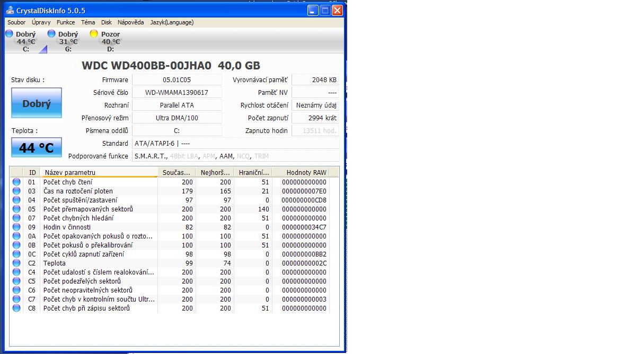Switch to disk G: tab showing 31 °C

68,41
